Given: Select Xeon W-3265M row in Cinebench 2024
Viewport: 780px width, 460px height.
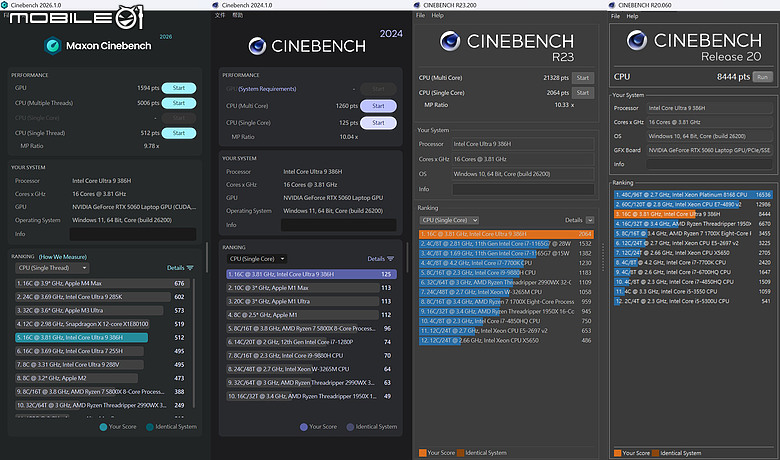Looking at the screenshot, I should (x=311, y=369).
